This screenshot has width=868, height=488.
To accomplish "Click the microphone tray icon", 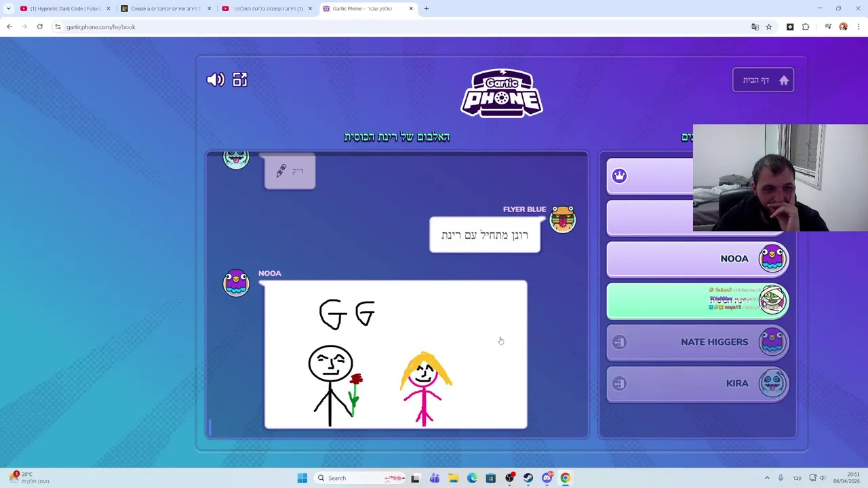I will [781, 479].
